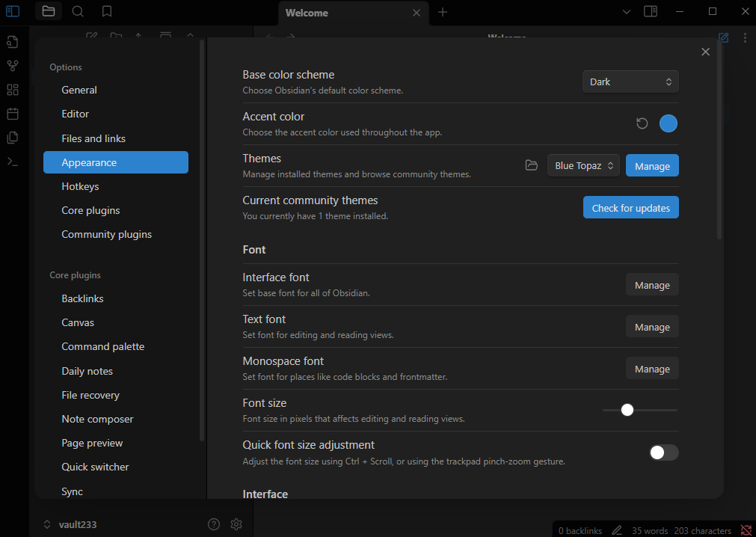Open Note composer plugin settings

click(x=116, y=419)
